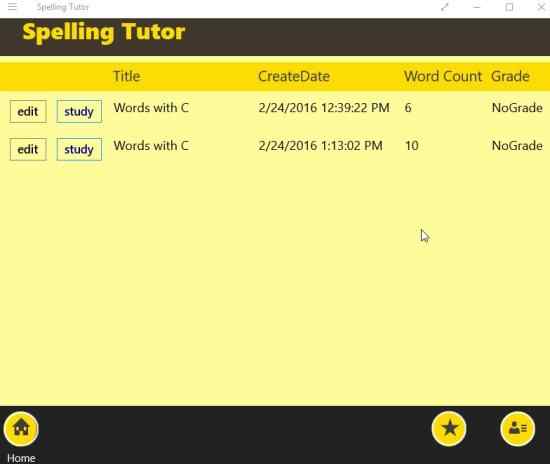Study the list created at 1:13:02 PM
The image size is (550, 464).
point(79,149)
